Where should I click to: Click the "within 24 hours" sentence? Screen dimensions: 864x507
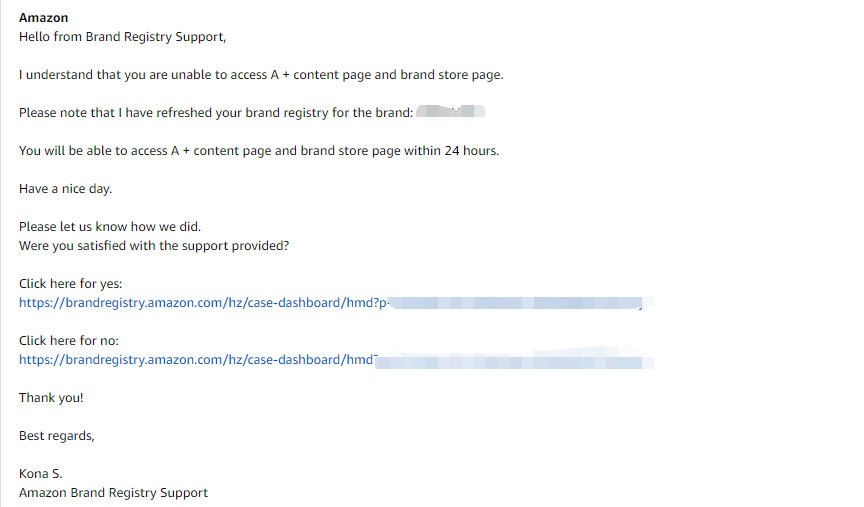click(x=259, y=151)
